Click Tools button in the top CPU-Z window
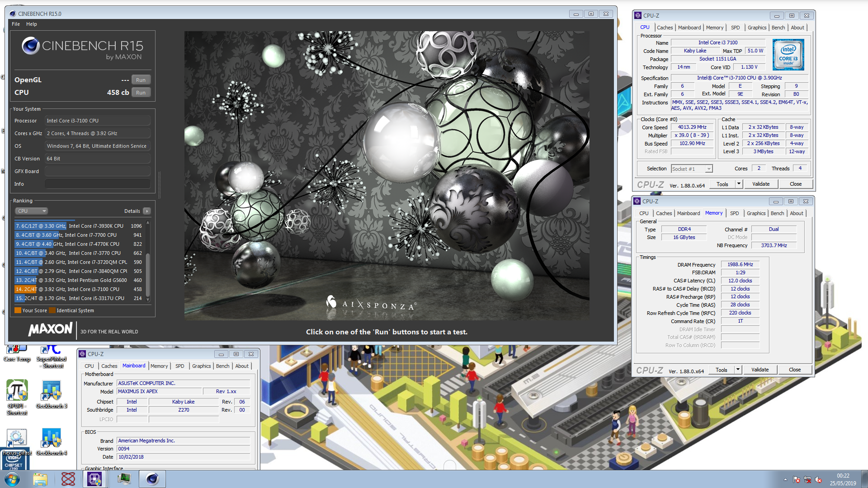Screen dimensions: 868x488 click(722, 184)
